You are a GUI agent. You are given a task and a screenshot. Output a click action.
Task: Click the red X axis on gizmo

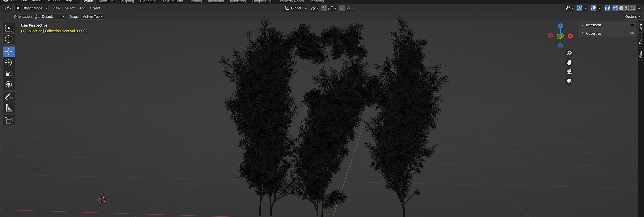tap(570, 36)
